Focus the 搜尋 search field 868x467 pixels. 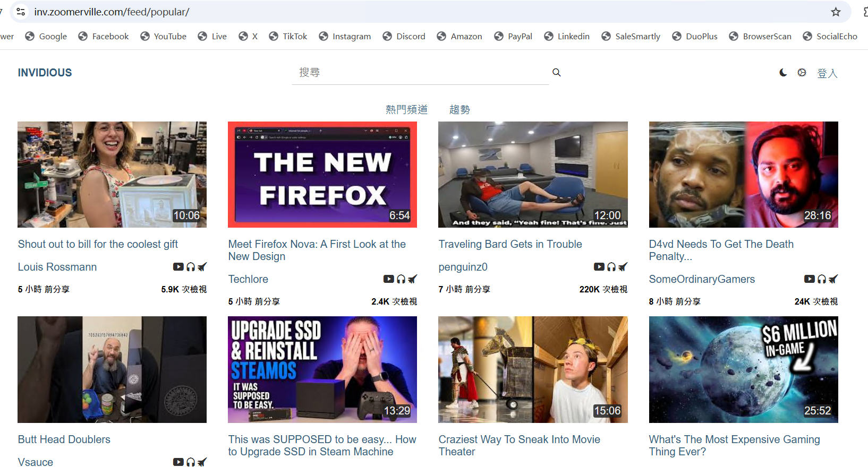tap(420, 72)
